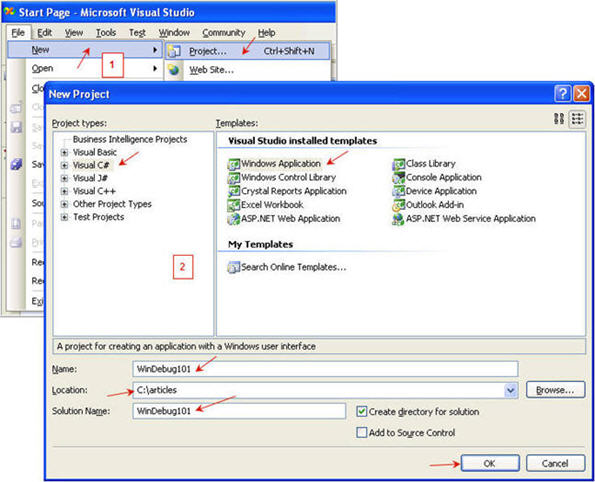Click the Excel Workbook template name
Screen dimensions: 595x482
(x=272, y=205)
